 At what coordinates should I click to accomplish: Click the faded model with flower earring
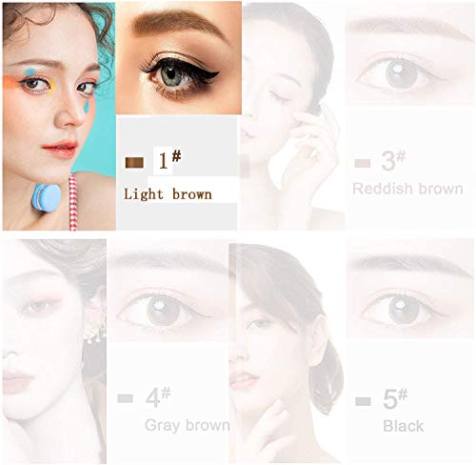point(54,352)
